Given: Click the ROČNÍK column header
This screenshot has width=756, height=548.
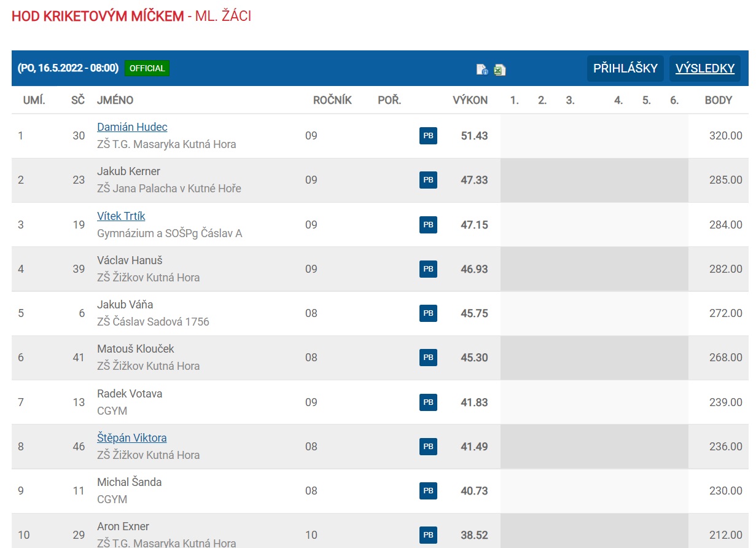Looking at the screenshot, I should point(332,100).
